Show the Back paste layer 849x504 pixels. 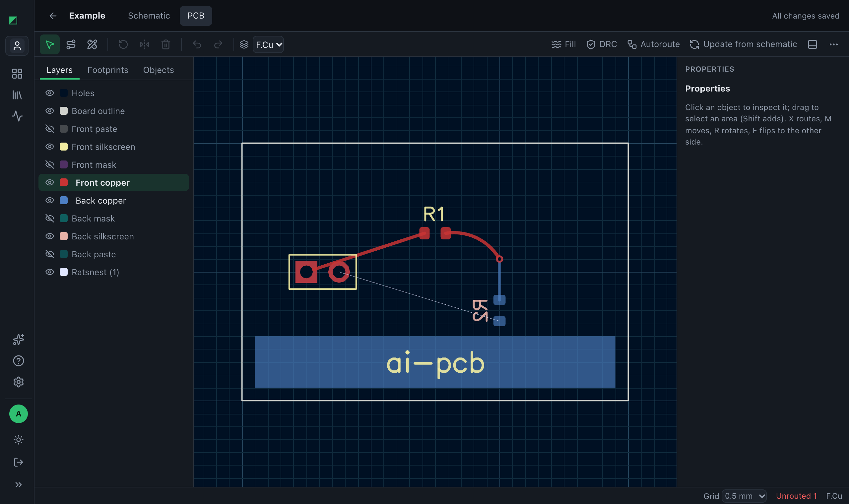[x=50, y=254]
